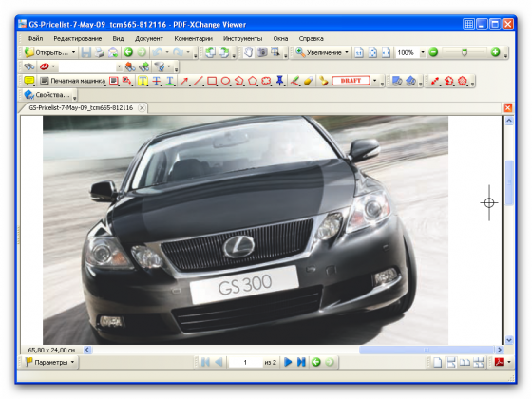Viewport: 532px width, 399px height.
Task: Apply the DRAFT stamp tool
Action: (351, 81)
